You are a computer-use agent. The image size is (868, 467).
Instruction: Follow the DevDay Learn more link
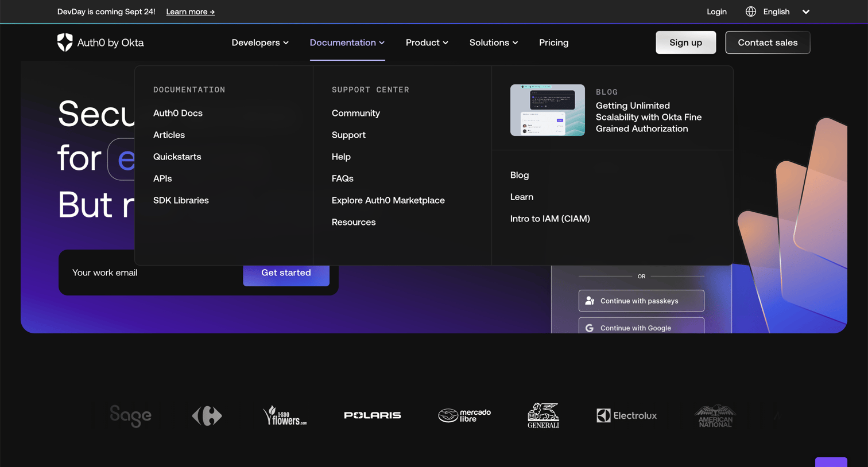coord(191,11)
